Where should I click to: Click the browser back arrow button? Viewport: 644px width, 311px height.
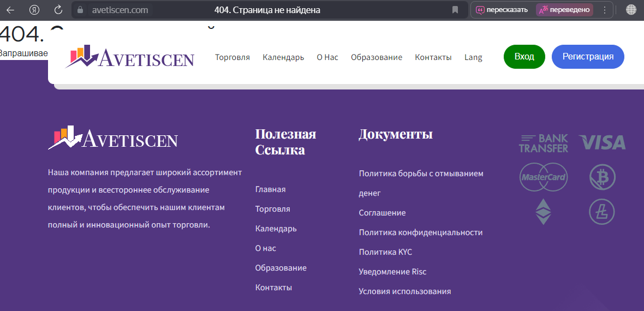point(10,10)
